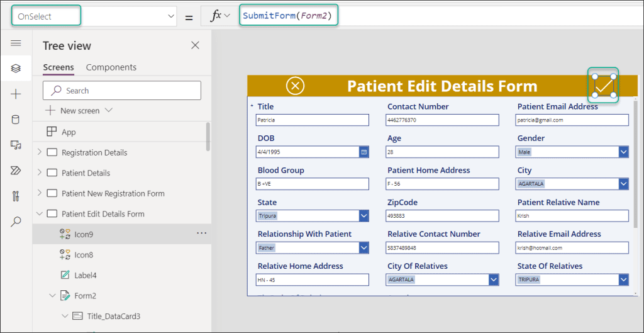Collapse the Form2 node

[53, 296]
